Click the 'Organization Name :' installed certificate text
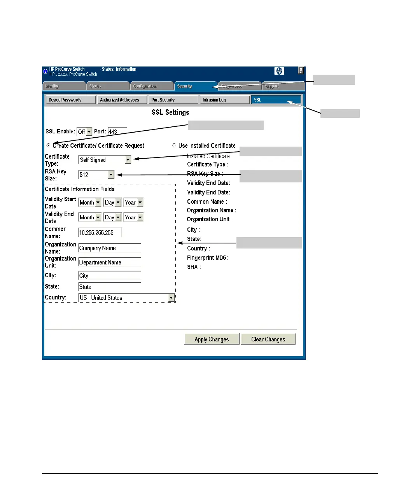This screenshot has width=420, height=504. point(212,210)
